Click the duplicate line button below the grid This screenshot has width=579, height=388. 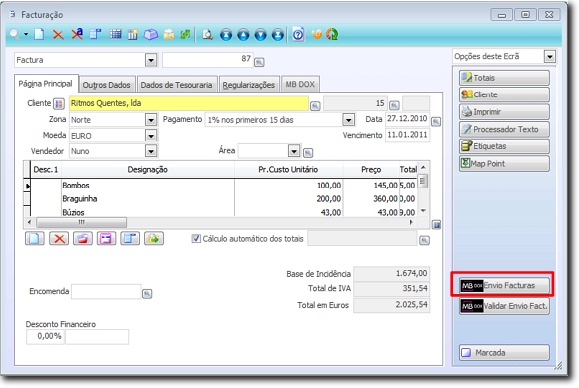(x=130, y=238)
